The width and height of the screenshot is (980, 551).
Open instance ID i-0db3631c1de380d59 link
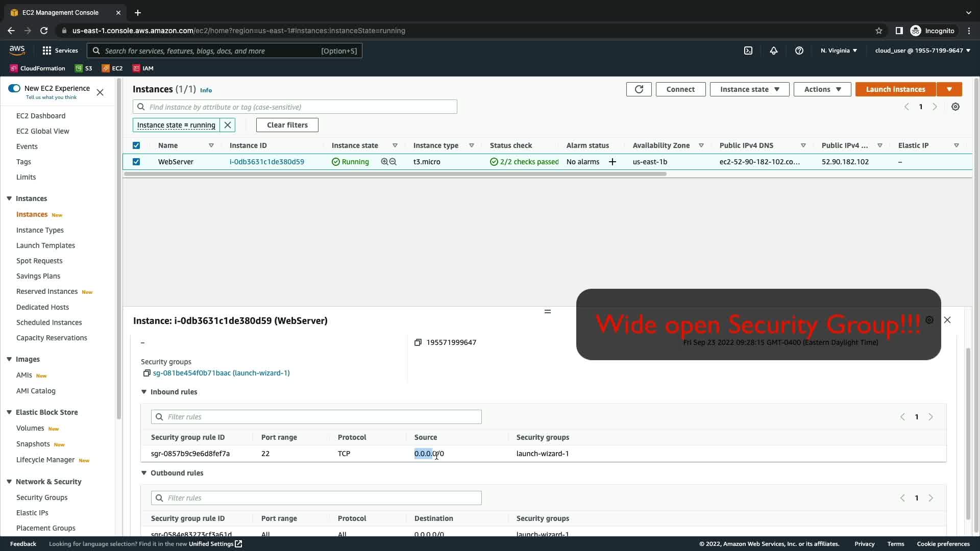[266, 162]
